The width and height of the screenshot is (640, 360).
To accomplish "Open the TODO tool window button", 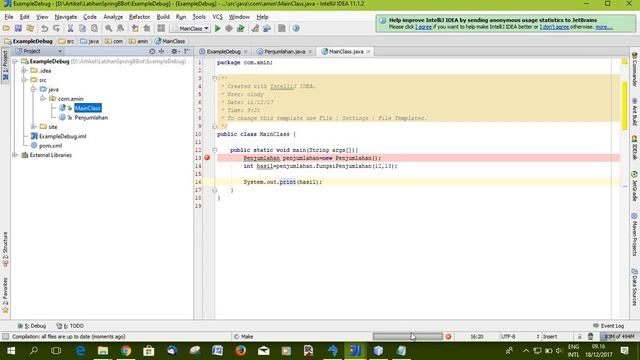I will tap(70, 326).
